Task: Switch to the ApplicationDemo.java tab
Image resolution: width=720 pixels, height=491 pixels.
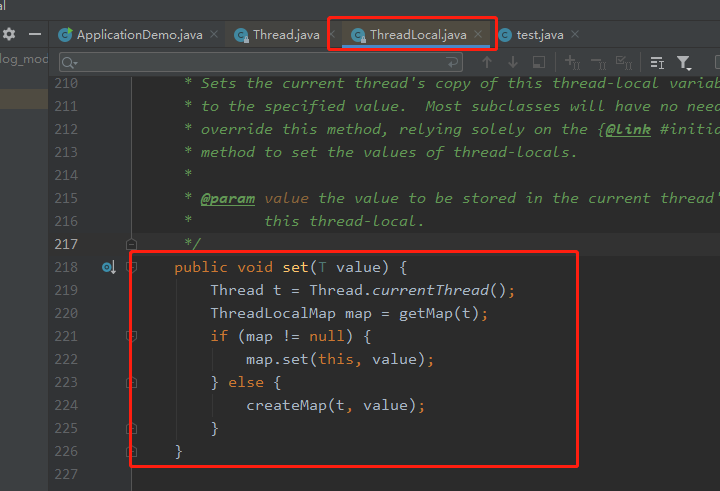Action: click(x=130, y=35)
